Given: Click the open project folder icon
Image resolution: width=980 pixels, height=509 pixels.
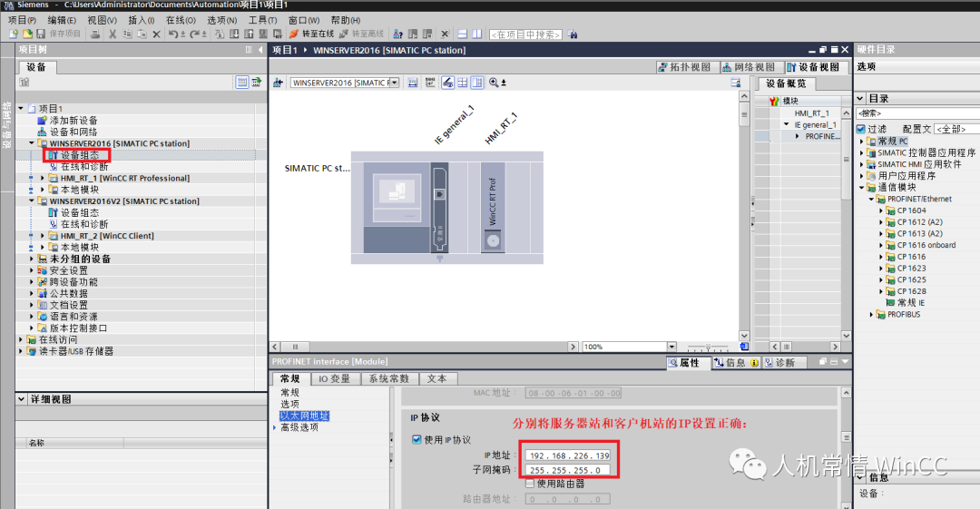Looking at the screenshot, I should coord(27,34).
